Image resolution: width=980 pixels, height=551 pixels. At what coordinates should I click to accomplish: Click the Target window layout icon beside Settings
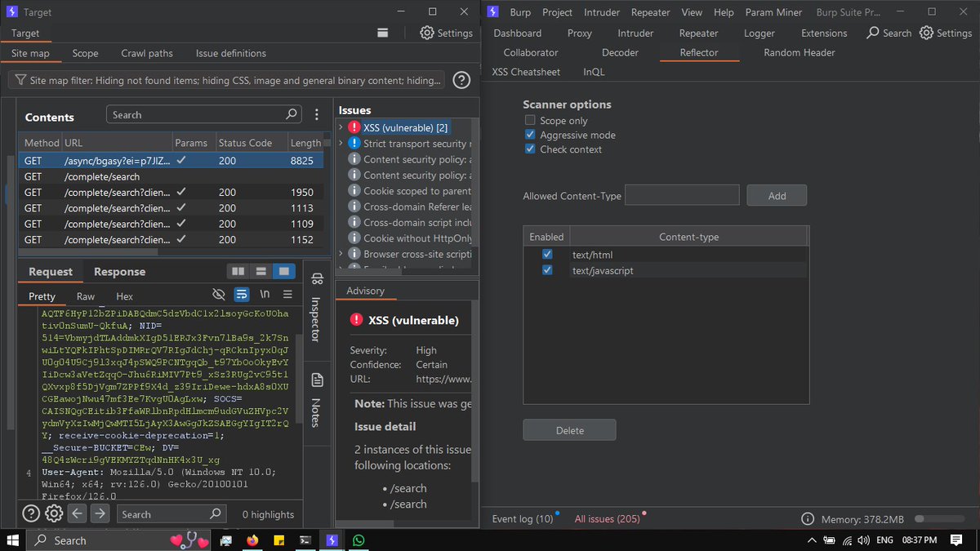pos(382,33)
